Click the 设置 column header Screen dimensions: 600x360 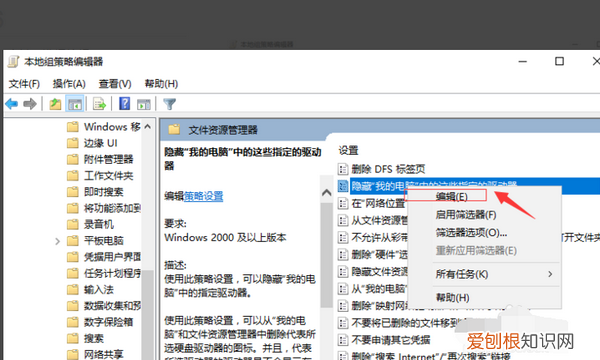[349, 150]
